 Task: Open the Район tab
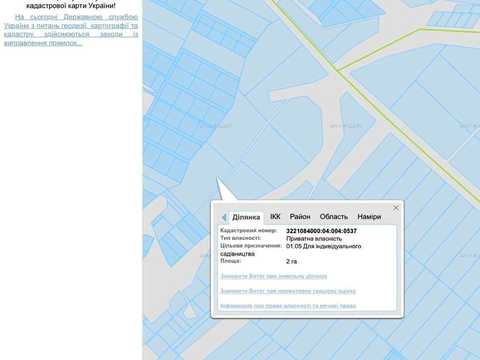click(x=300, y=217)
